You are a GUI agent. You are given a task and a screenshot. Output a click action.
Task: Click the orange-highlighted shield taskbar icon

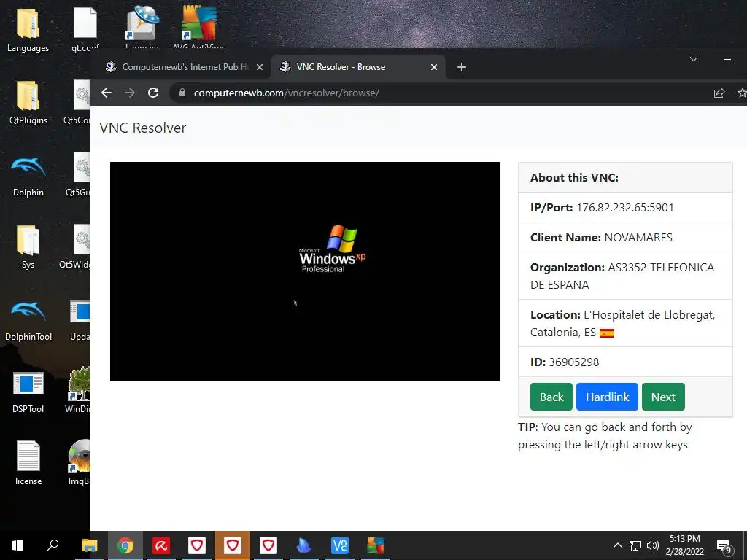[233, 545]
